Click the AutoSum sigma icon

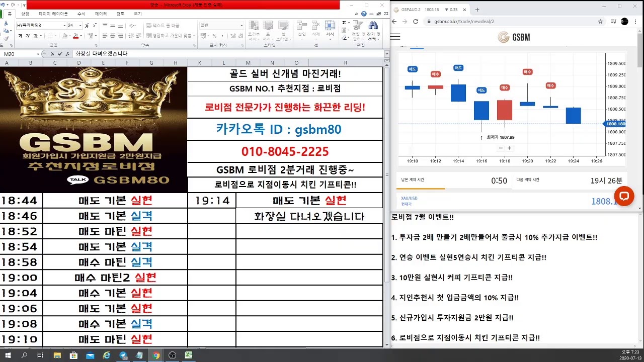[345, 23]
